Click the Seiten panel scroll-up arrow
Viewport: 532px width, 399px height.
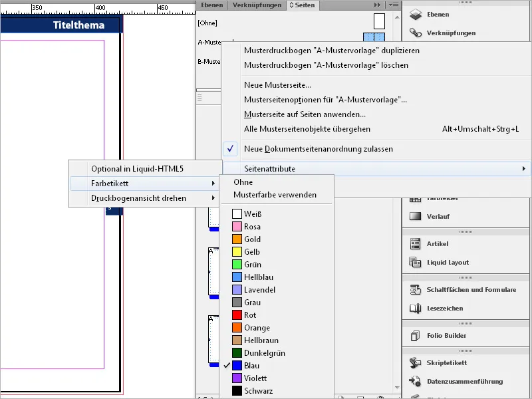397,17
